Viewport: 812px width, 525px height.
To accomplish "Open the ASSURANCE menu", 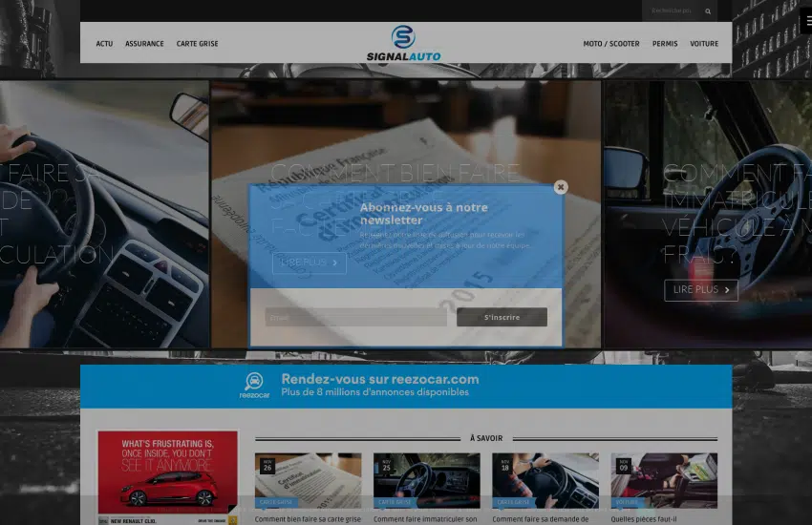I will [144, 44].
